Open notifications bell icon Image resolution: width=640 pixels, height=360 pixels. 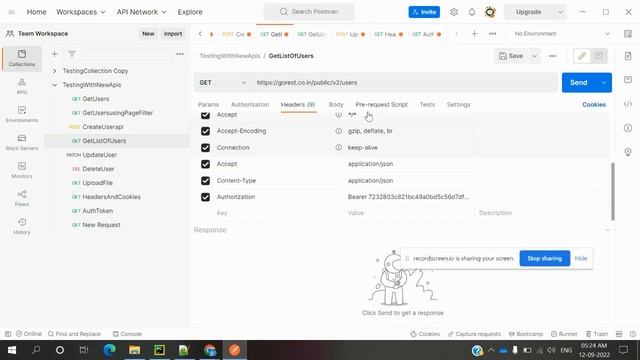(472, 12)
